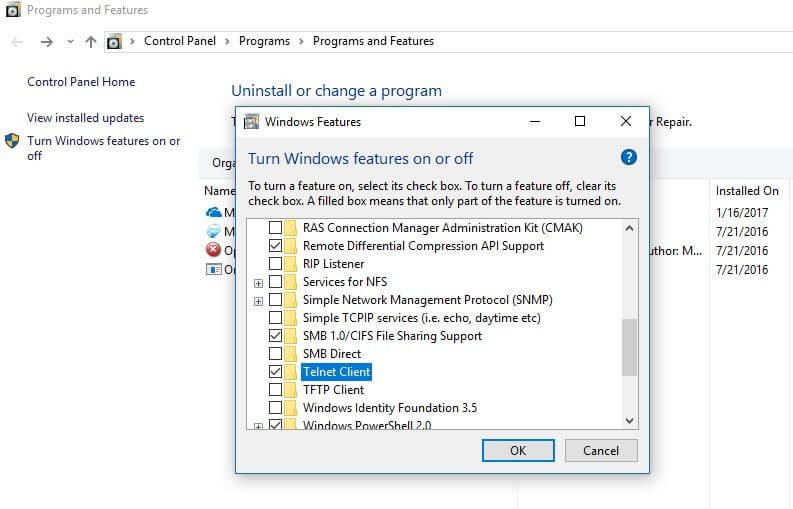Click the address bar Control Panel icon
The image size is (793, 509).
pyautogui.click(x=114, y=41)
